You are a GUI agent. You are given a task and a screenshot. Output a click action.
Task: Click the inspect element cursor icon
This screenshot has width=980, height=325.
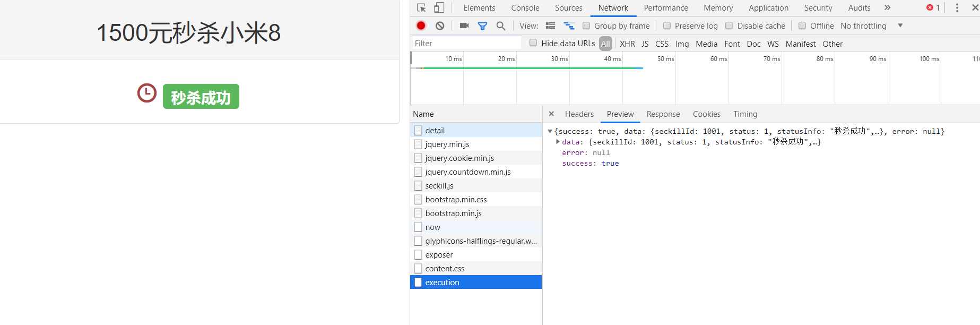pos(421,8)
